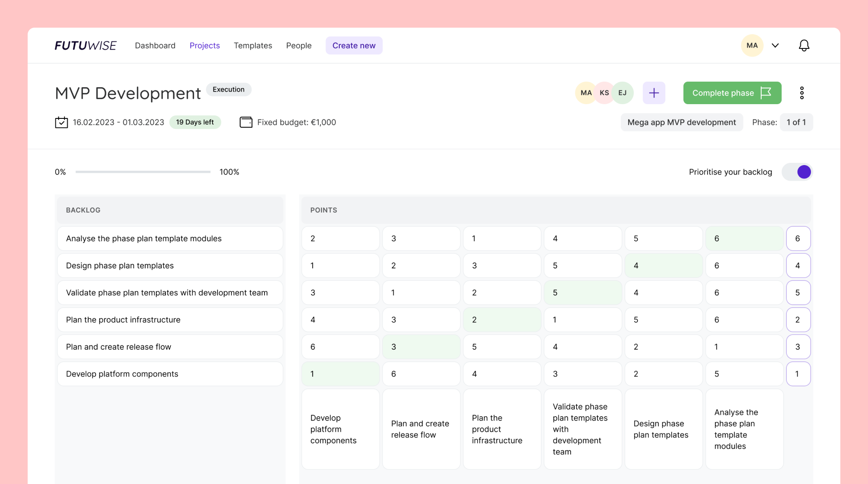
Task: Open the Dashboard nav item
Action: [155, 45]
